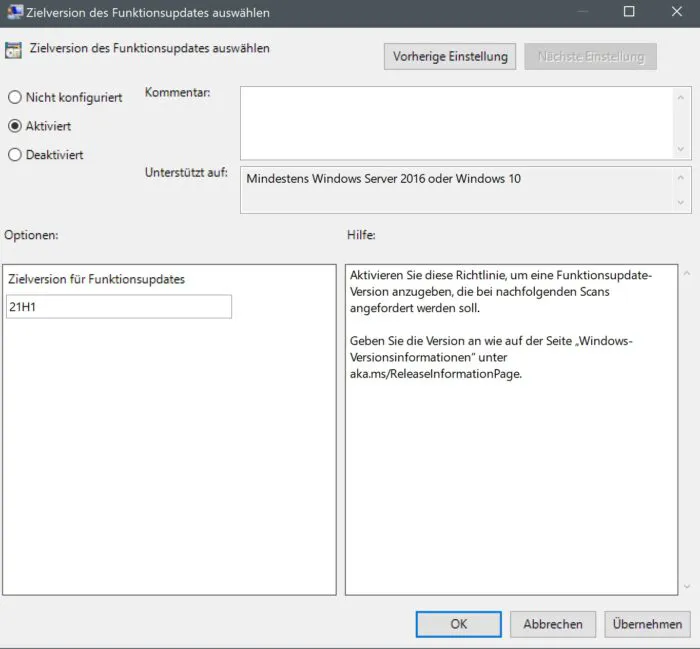Click the Vorherige Einstellung button
700x649 pixels.
[450, 57]
